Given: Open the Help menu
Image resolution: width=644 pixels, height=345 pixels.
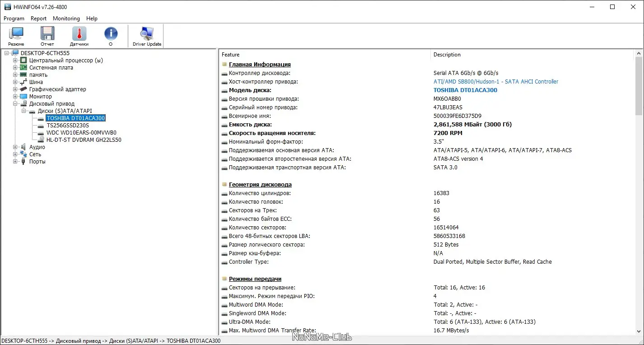Looking at the screenshot, I should pos(92,19).
